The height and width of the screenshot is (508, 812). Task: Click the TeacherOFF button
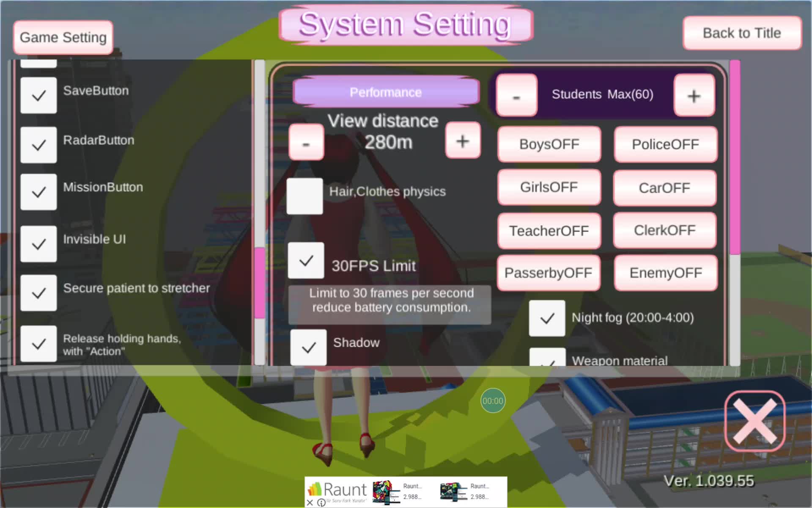pyautogui.click(x=549, y=231)
